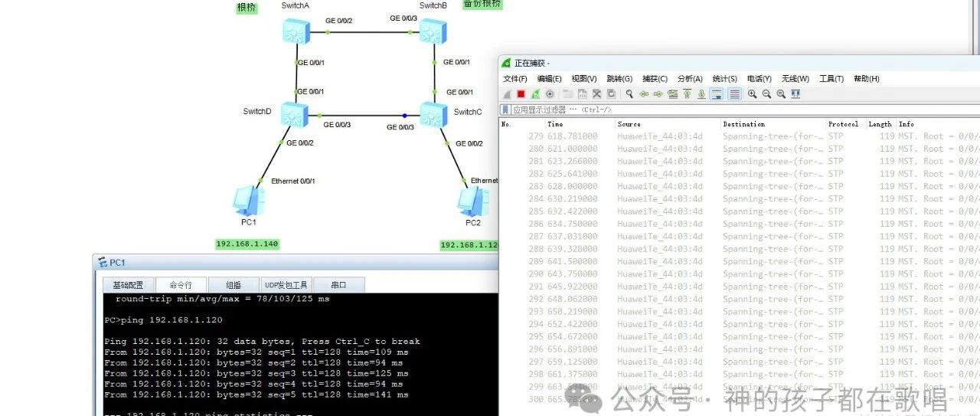Open a capture file from toolbar
The width and height of the screenshot is (980, 416).
[x=567, y=94]
